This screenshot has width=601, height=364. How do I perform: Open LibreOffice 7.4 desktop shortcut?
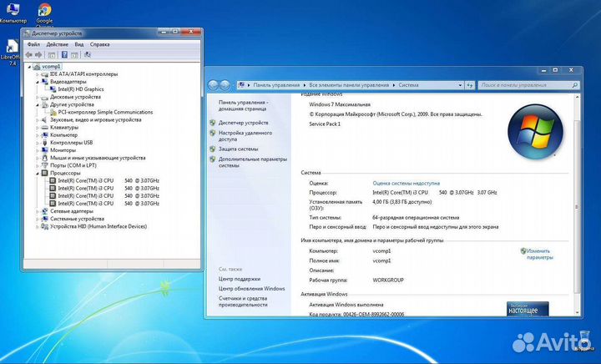tap(12, 53)
